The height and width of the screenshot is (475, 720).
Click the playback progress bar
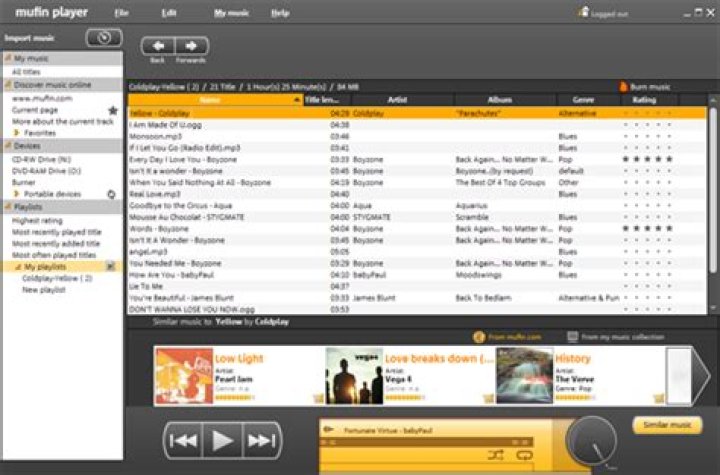(x=426, y=442)
